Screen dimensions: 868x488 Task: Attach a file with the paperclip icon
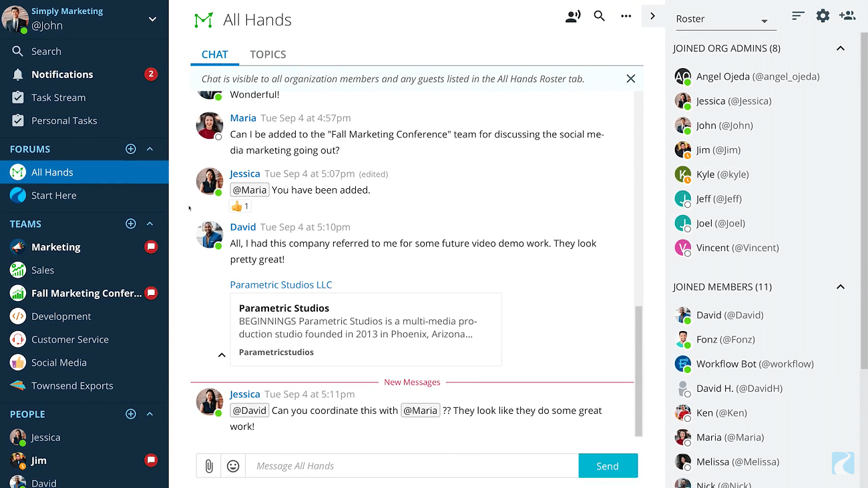(208, 465)
